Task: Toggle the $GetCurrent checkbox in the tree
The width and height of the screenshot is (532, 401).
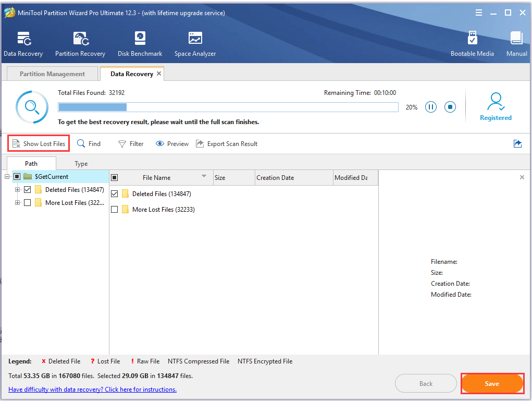Action: click(17, 176)
